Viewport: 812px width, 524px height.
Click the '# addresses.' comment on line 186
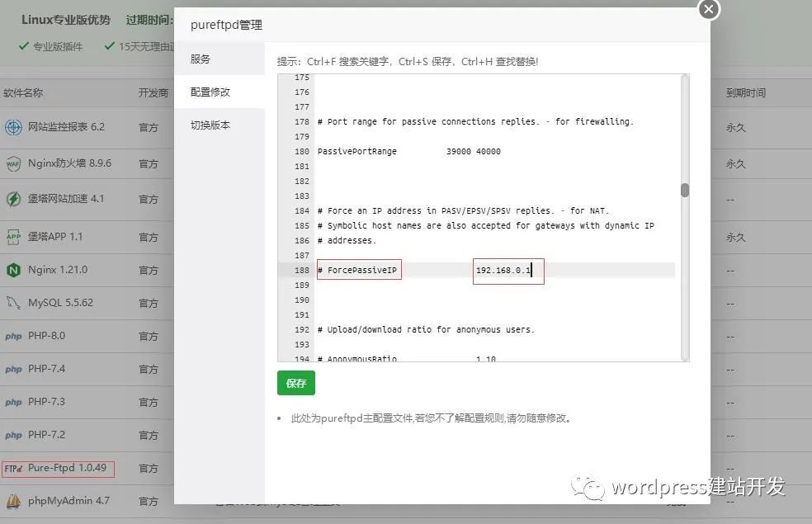[x=347, y=241]
